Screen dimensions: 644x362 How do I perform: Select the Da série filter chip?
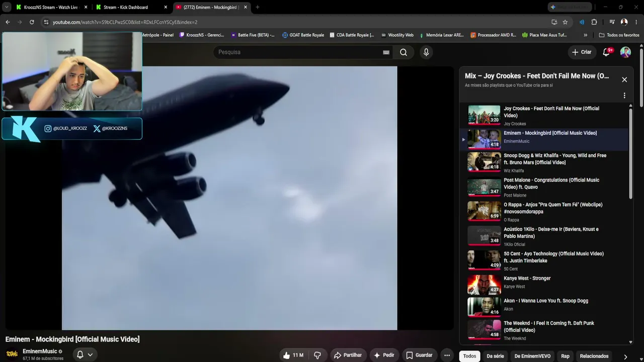(495, 356)
